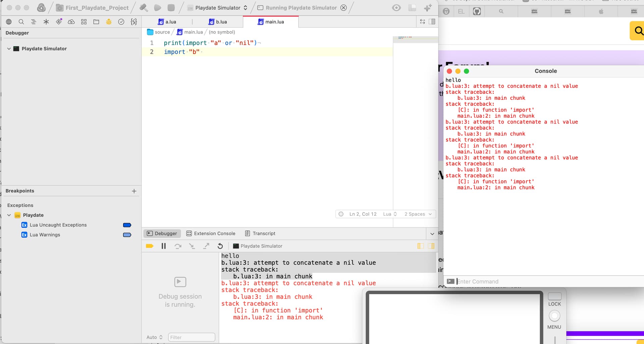The image size is (644, 344).
Task: Open the Playdate Simulator task selector
Action: point(217,8)
